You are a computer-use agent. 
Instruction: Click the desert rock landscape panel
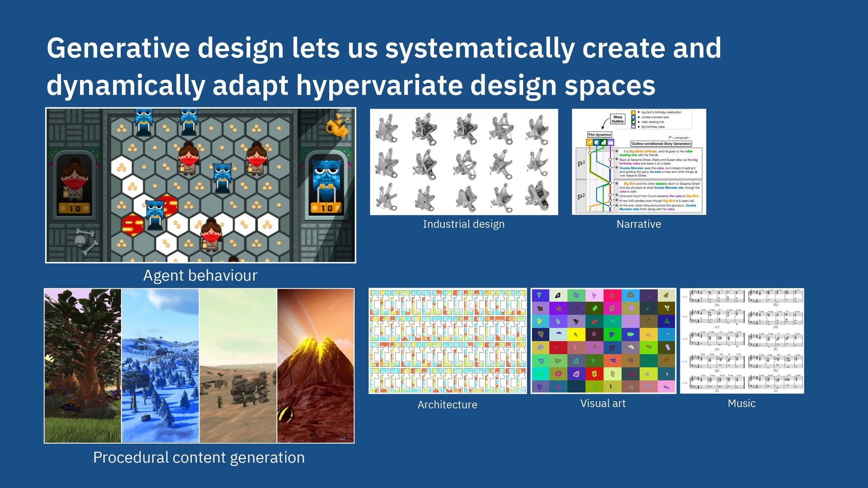238,366
